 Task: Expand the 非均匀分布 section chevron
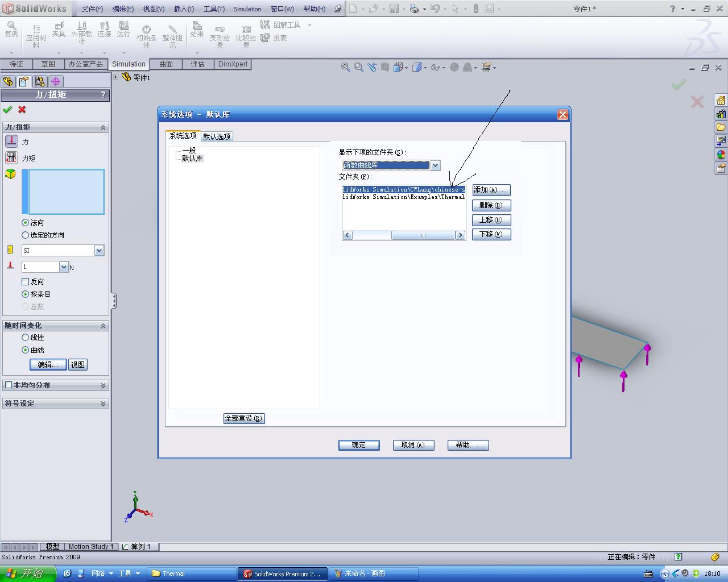103,385
